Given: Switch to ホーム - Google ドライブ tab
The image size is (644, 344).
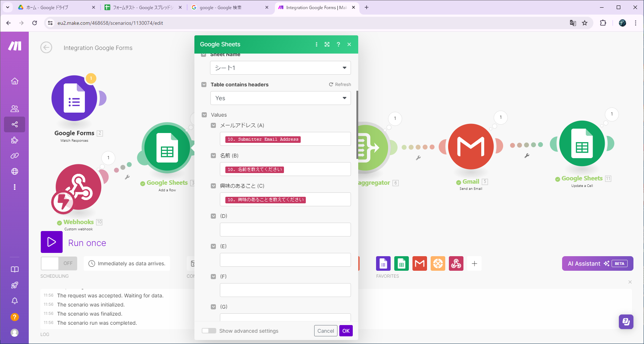Looking at the screenshot, I should 56,7.
